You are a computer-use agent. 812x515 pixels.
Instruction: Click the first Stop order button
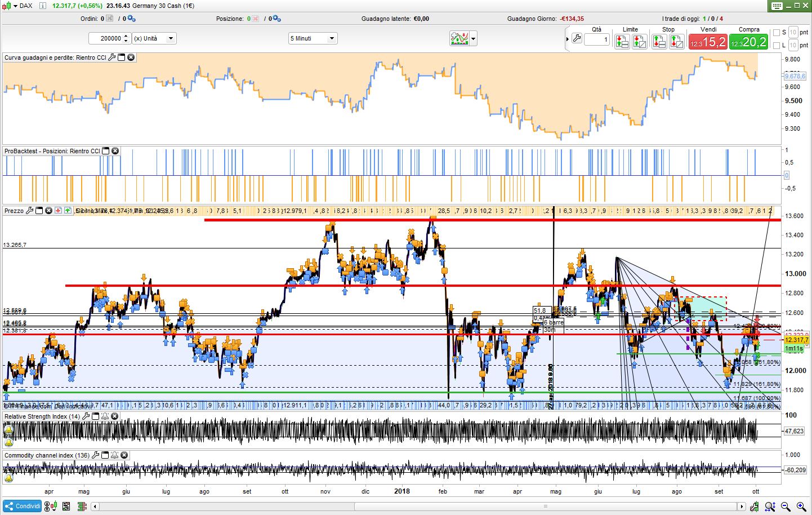coord(659,41)
